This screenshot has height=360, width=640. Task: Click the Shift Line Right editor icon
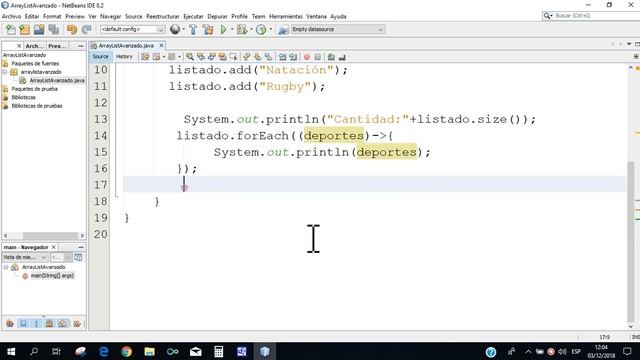point(293,57)
